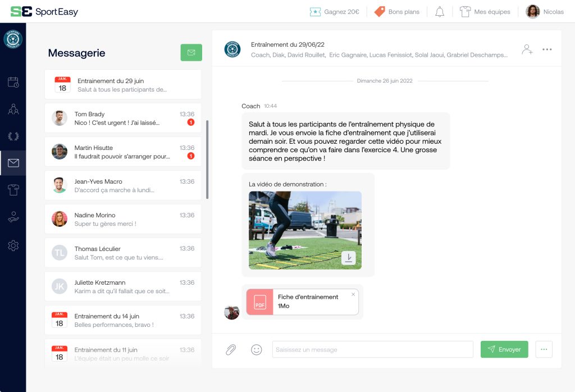Click Nadine Morino's avatar photo
The width and height of the screenshot is (575, 392).
(x=60, y=219)
